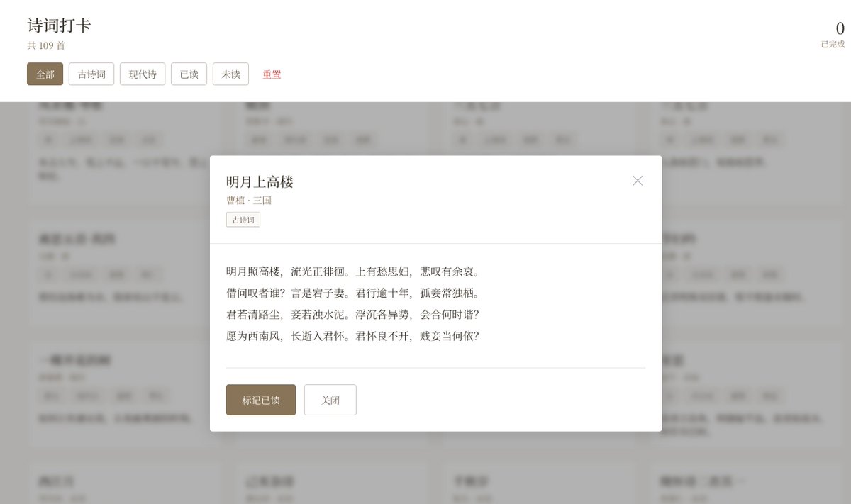Filter by 现代诗
This screenshot has height=504, width=851.
point(143,74)
